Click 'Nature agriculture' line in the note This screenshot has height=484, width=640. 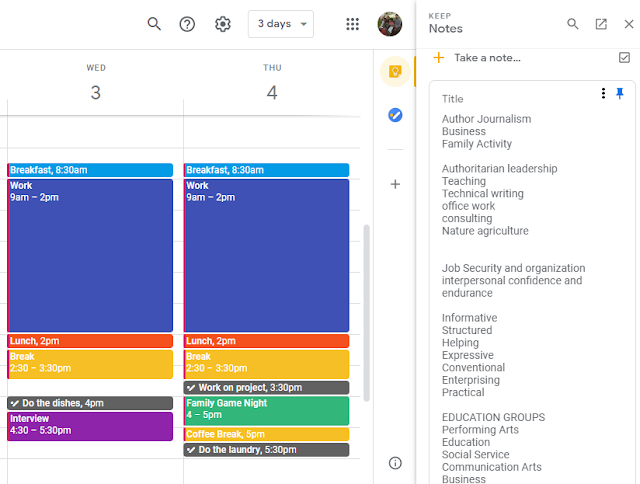click(x=485, y=231)
